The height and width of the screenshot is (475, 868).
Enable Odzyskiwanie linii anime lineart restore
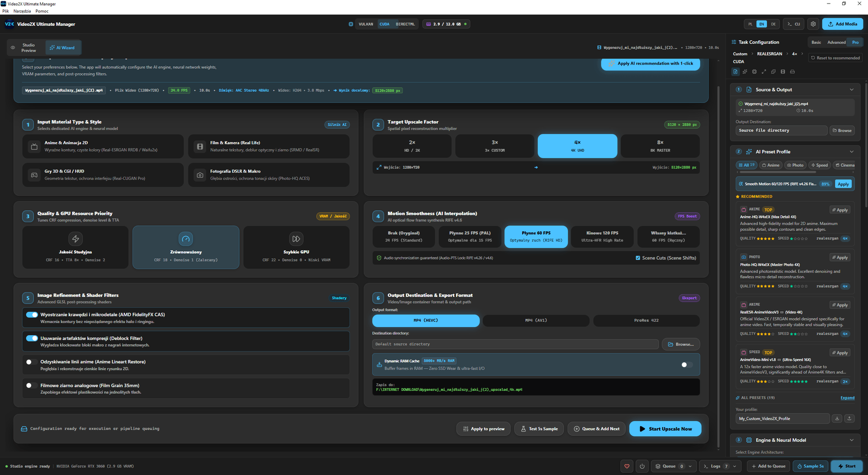point(32,362)
